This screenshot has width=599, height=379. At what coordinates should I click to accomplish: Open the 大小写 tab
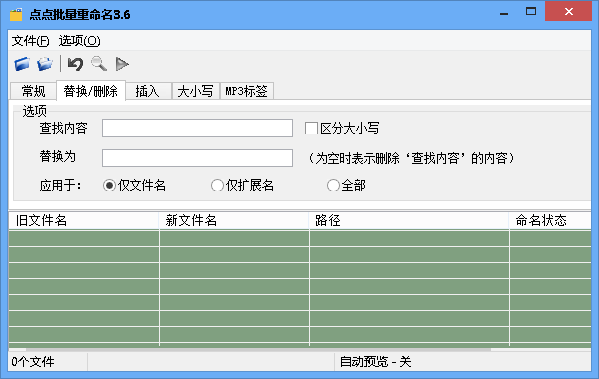[196, 91]
